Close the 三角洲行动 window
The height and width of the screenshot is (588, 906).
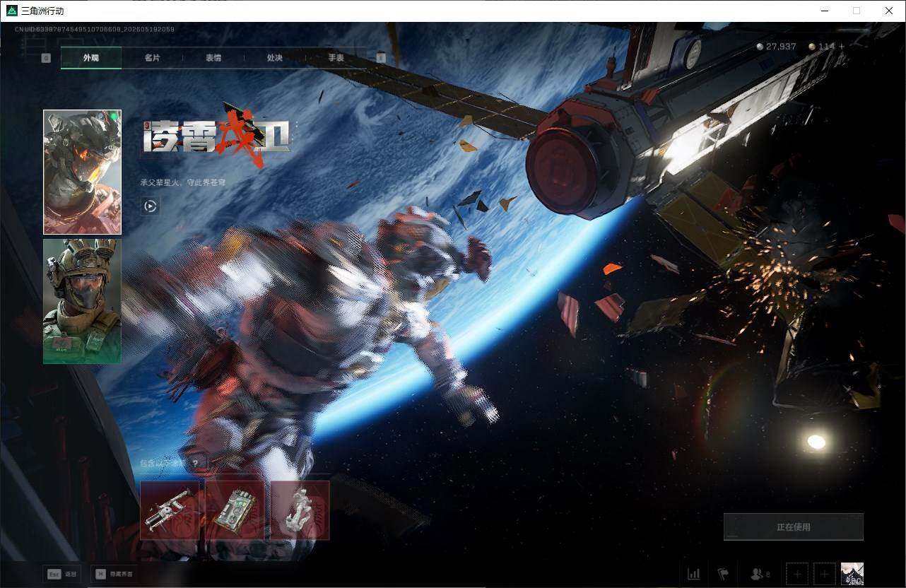(x=889, y=11)
